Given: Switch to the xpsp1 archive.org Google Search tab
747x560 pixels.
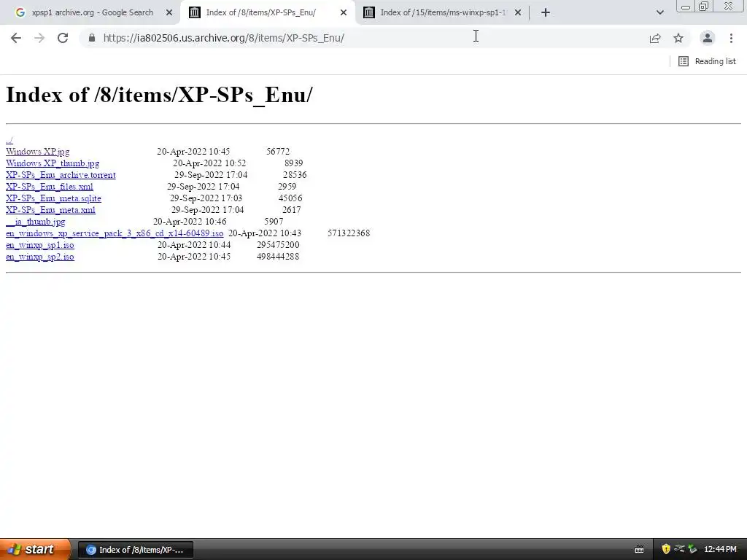Looking at the screenshot, I should tap(93, 13).
